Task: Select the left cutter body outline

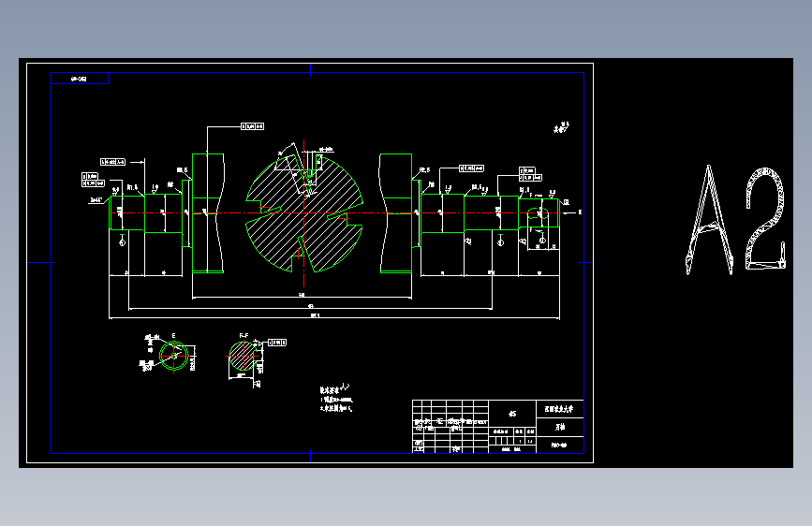Action: tap(208, 212)
